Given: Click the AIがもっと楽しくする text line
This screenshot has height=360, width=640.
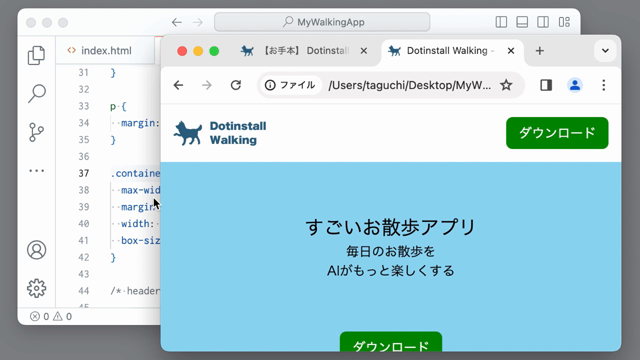Looking at the screenshot, I should 391,271.
